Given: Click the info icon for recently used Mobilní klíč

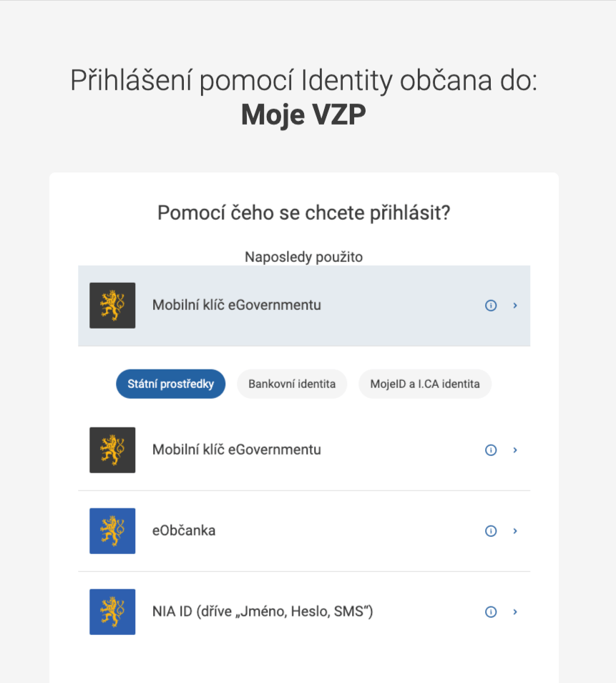Looking at the screenshot, I should pyautogui.click(x=491, y=306).
